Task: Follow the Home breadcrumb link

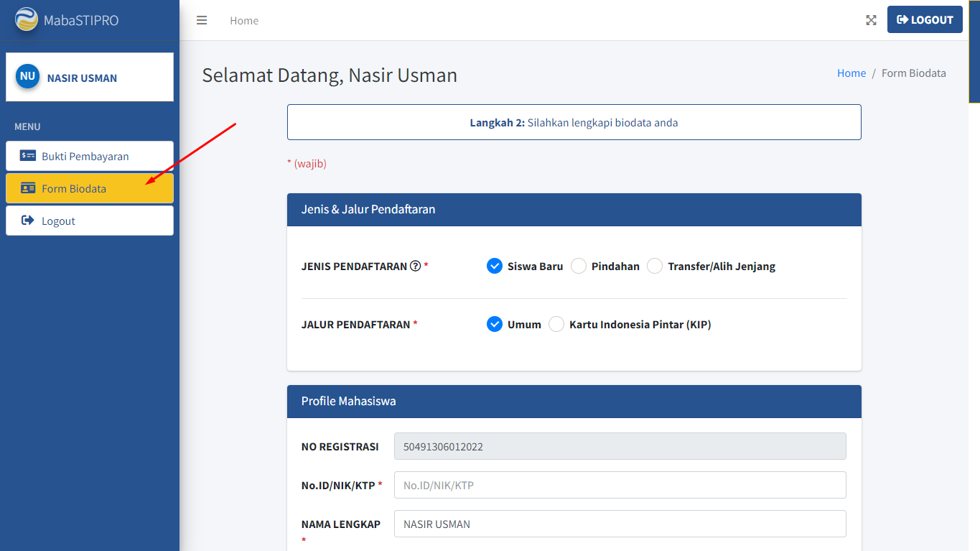Action: [851, 73]
